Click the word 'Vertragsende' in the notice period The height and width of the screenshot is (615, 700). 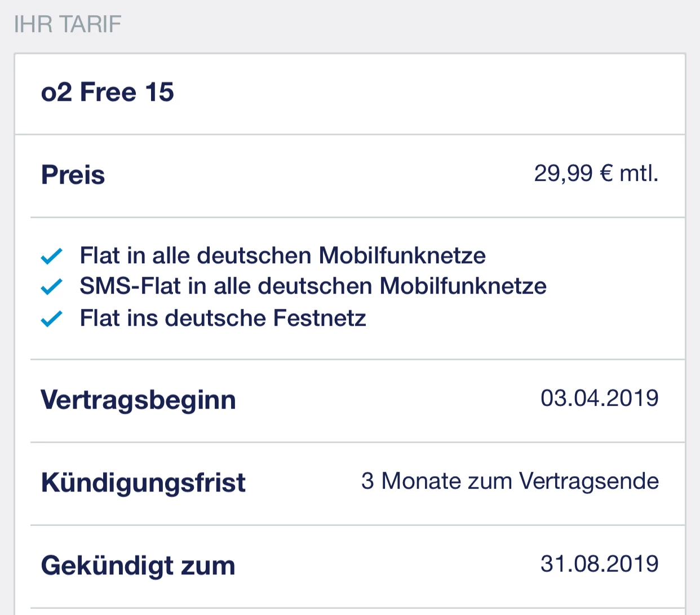[x=589, y=481]
